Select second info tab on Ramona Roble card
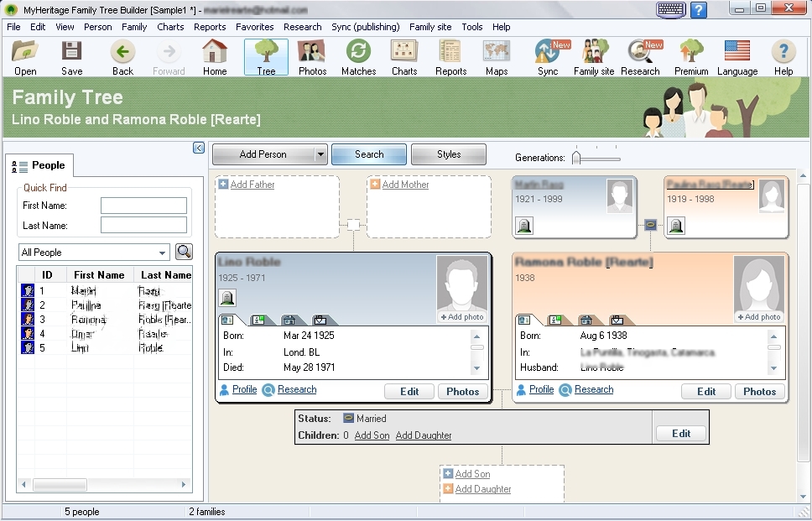 click(555, 320)
